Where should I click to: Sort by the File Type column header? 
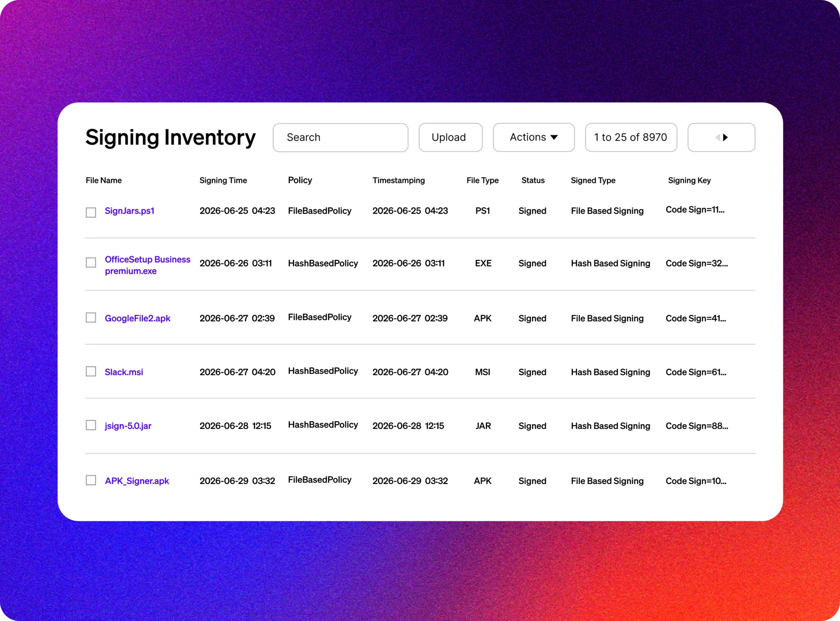[482, 180]
